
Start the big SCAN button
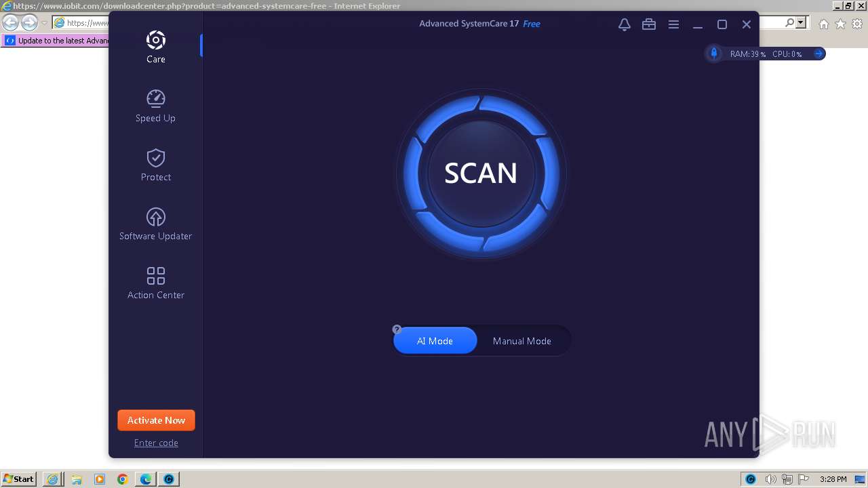[x=481, y=174]
